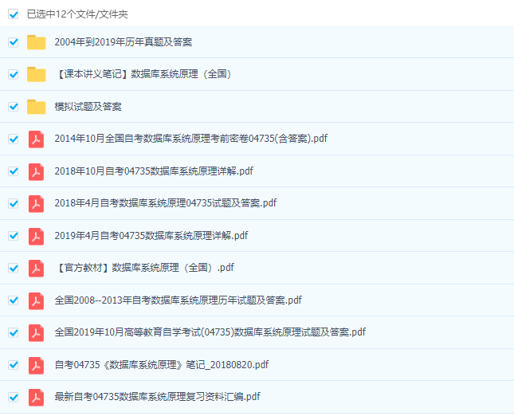Click PDF icon of 2018年10月自考04735 详解 file
The image size is (514, 420).
coord(36,171)
